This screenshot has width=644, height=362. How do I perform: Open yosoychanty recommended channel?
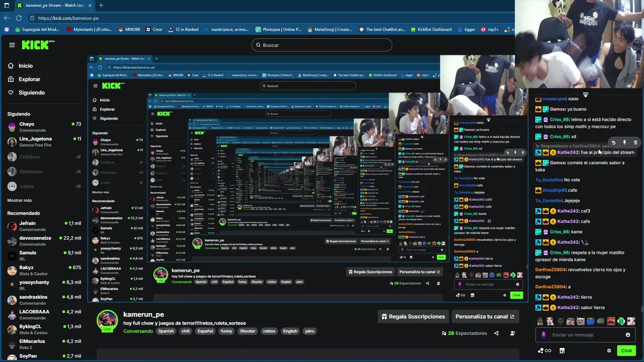(x=44, y=285)
